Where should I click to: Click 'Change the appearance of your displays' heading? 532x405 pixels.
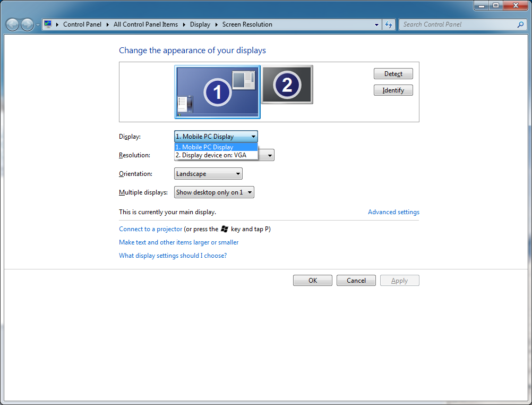pyautogui.click(x=192, y=50)
